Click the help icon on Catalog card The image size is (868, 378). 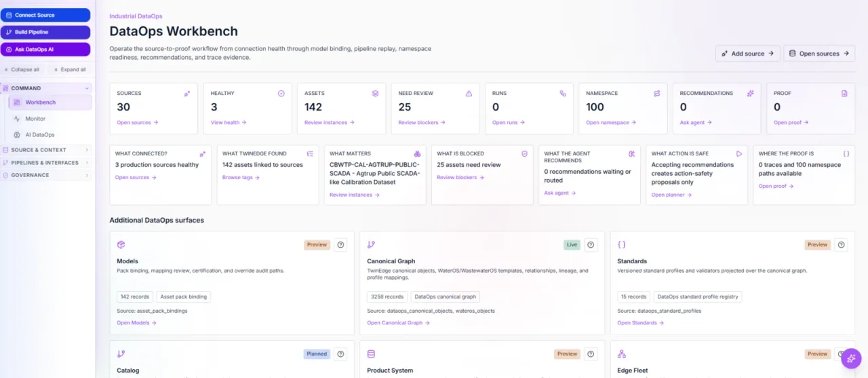pyautogui.click(x=340, y=354)
